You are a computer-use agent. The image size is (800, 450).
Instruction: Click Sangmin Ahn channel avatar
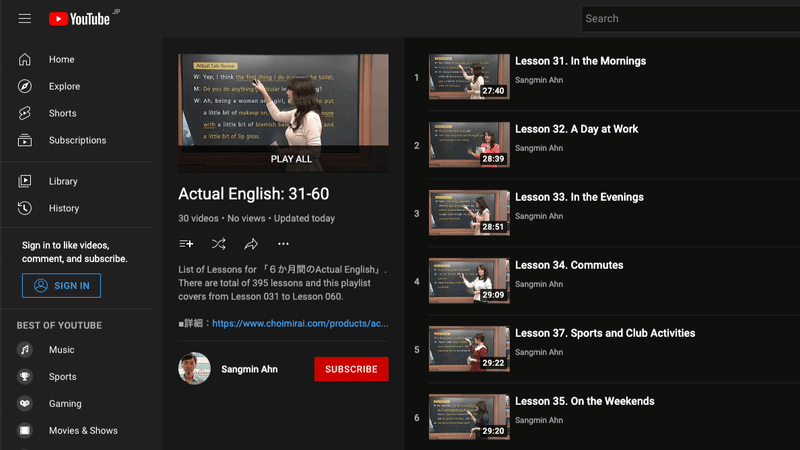[x=194, y=368]
